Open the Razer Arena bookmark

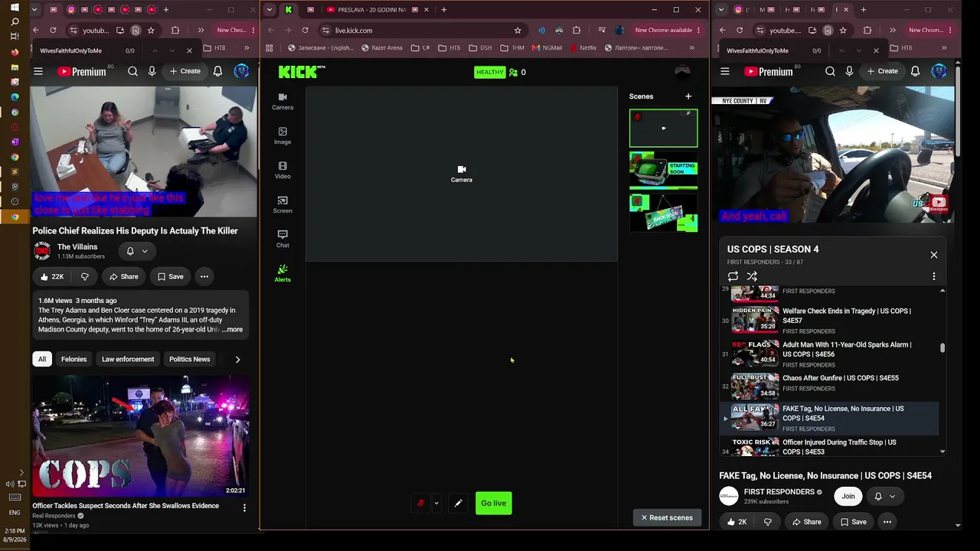coord(381,47)
